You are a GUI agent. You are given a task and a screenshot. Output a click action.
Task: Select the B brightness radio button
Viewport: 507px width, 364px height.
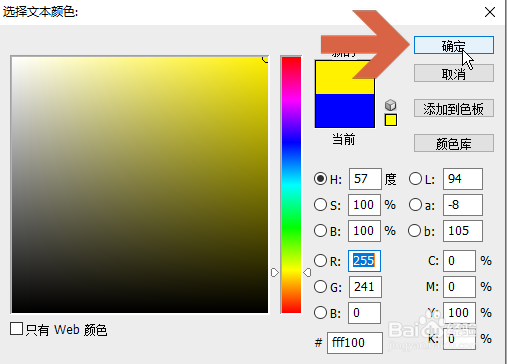coord(320,231)
